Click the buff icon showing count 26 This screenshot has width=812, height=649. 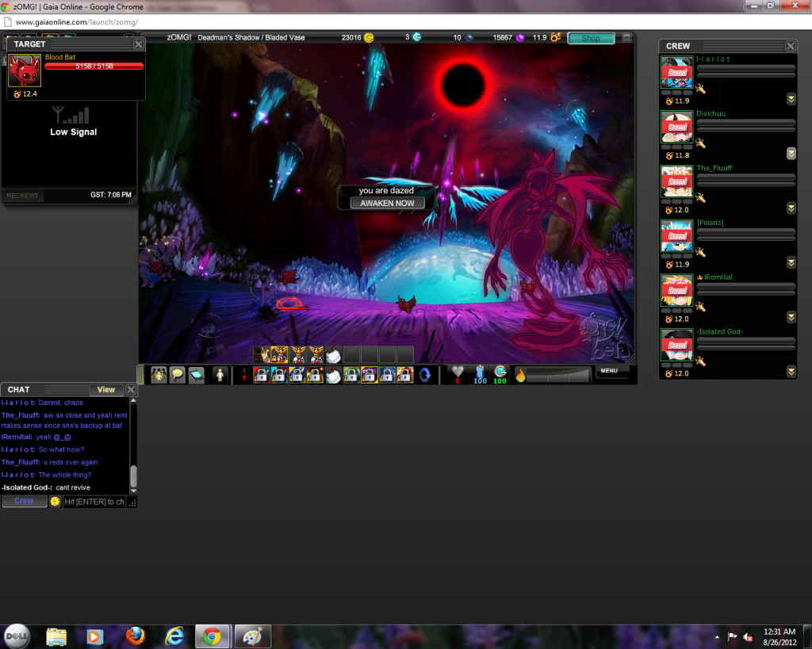tap(298, 354)
